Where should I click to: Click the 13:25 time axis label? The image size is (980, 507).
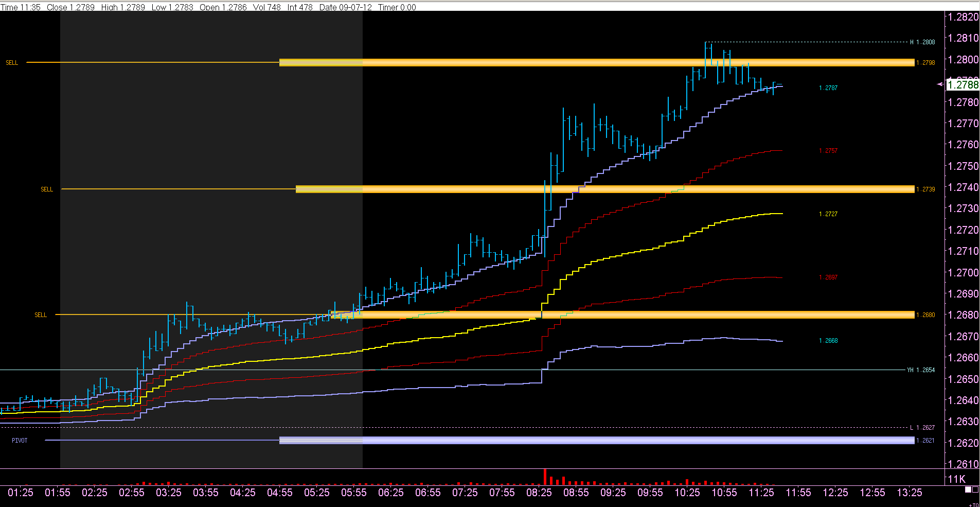click(910, 493)
